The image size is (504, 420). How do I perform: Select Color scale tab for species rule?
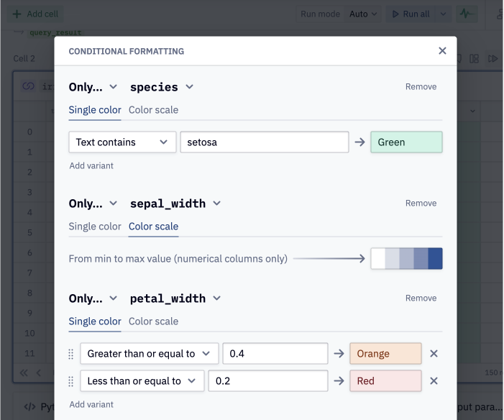point(153,110)
